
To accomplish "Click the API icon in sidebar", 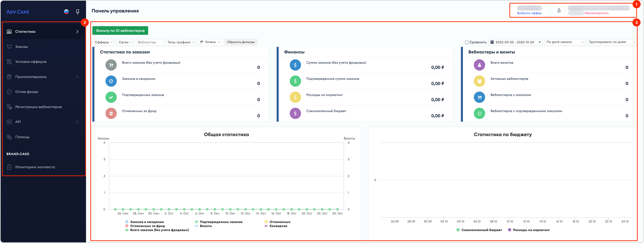I will point(9,122).
